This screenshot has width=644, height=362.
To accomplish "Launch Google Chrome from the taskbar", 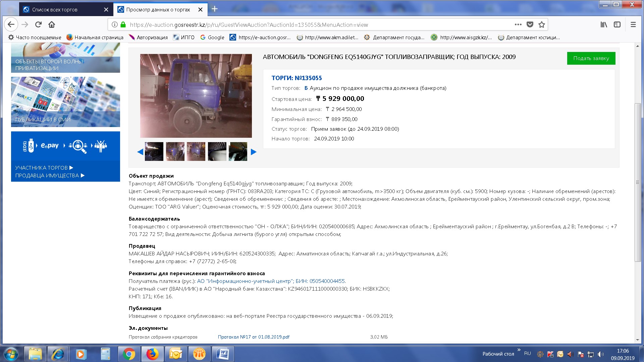I will pyautogui.click(x=129, y=354).
